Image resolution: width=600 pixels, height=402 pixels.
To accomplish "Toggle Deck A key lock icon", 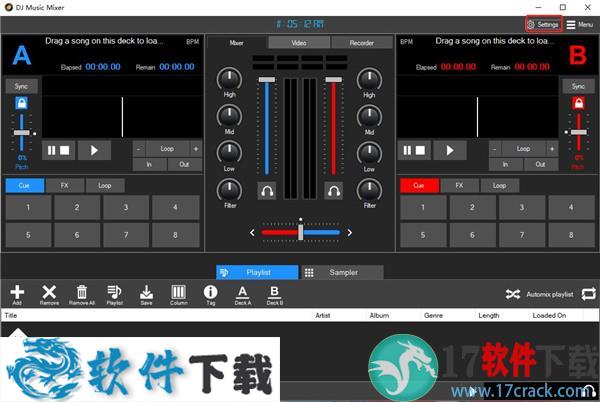I will [x=21, y=103].
